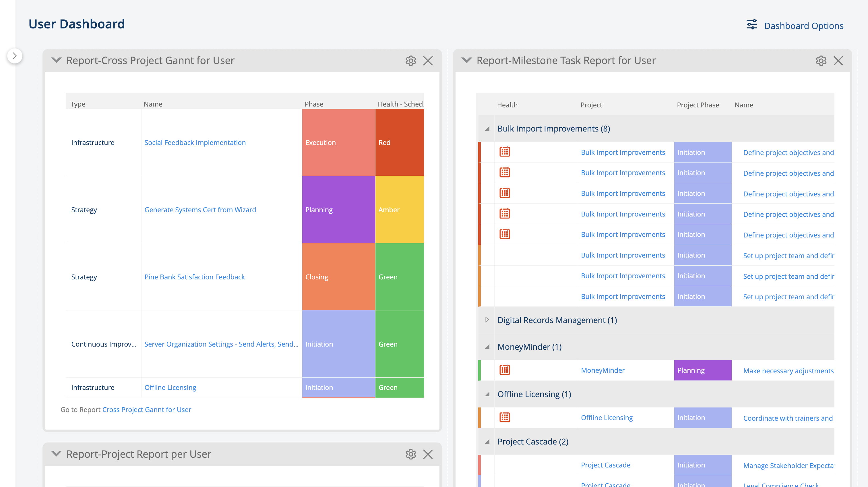Sort by Name column in Gannt table

point(153,104)
